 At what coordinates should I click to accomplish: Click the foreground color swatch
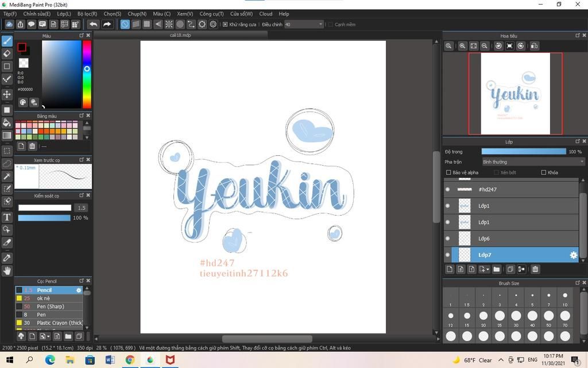tap(22, 47)
